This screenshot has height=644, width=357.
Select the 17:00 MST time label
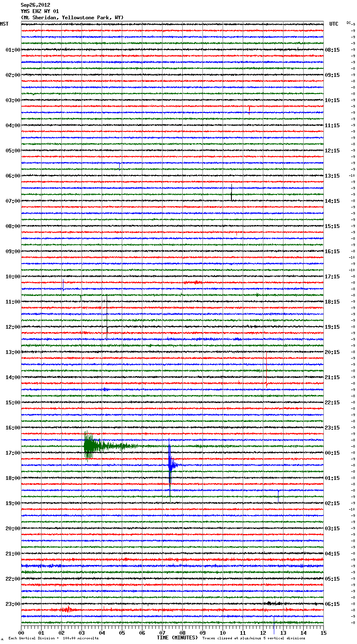tap(13, 453)
